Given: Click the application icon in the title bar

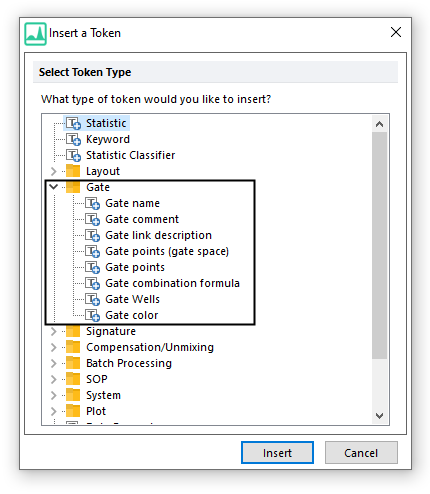Looking at the screenshot, I should tap(35, 34).
